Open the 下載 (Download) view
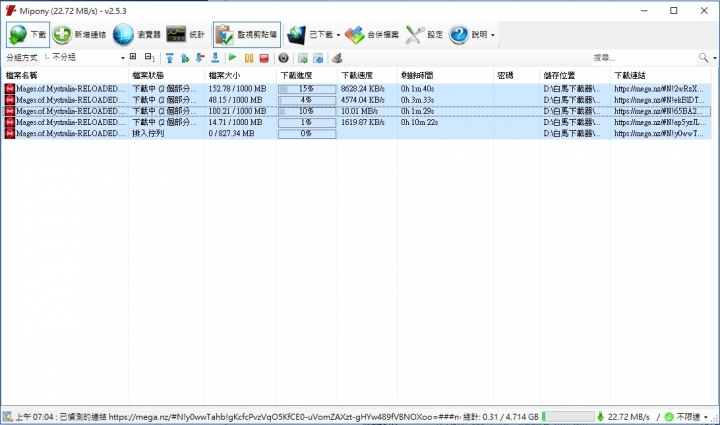This screenshot has height=425, width=720. 28,34
